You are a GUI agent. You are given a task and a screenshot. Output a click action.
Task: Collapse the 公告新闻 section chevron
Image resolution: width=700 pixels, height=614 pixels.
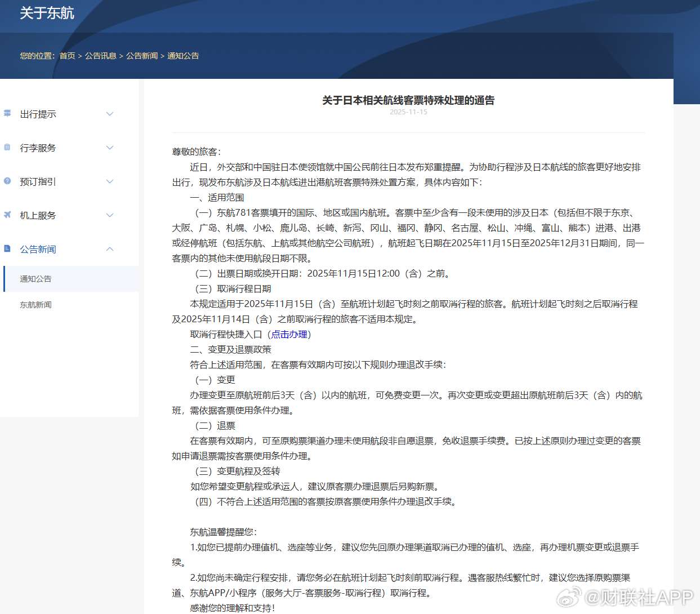pyautogui.click(x=110, y=249)
